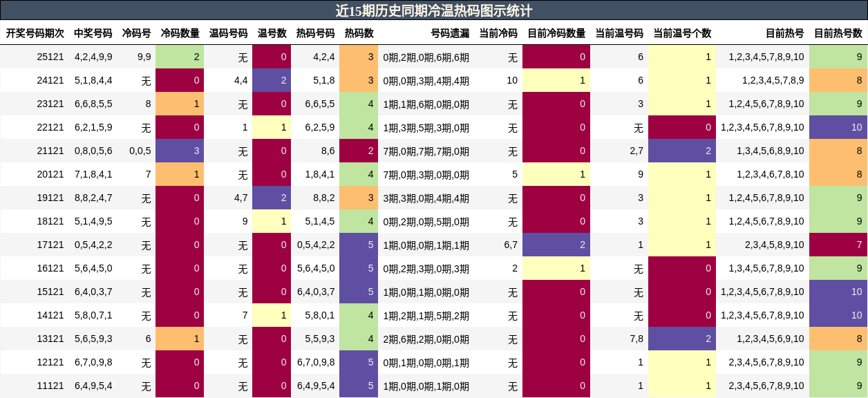The height and width of the screenshot is (398, 868).
Task: Click winning numbers 0,8,0,5,6
Action: [x=93, y=151]
